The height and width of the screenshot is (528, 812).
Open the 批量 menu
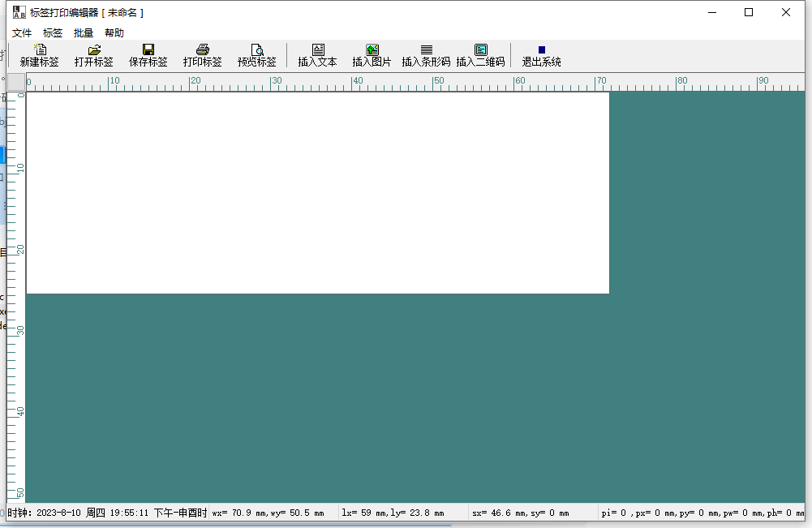84,33
